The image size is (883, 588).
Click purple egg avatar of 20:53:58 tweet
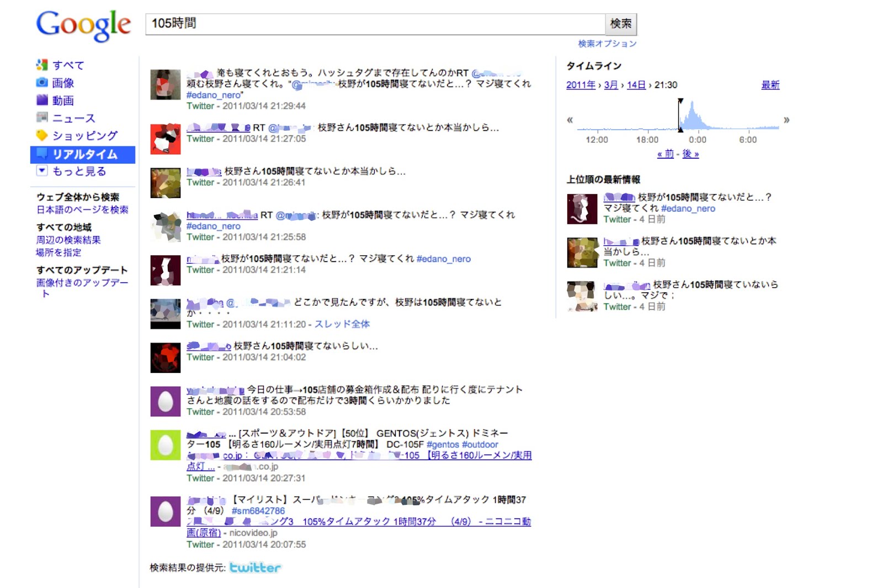click(x=166, y=401)
